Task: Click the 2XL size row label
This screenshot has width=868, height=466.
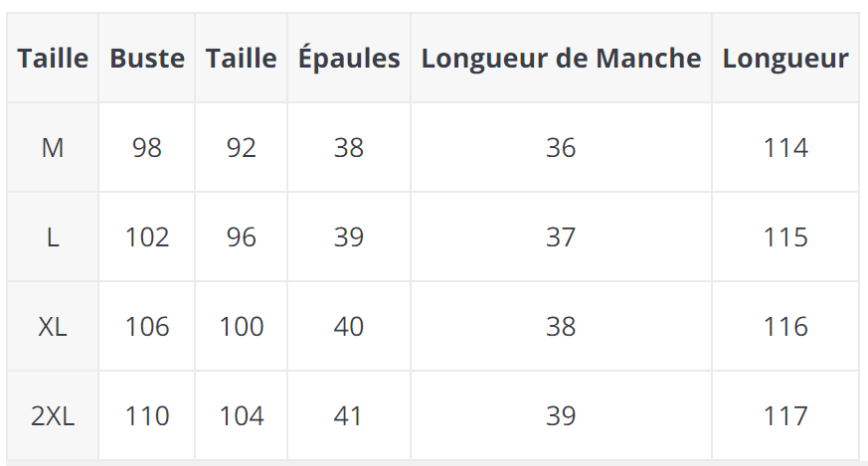Action: [x=53, y=416]
